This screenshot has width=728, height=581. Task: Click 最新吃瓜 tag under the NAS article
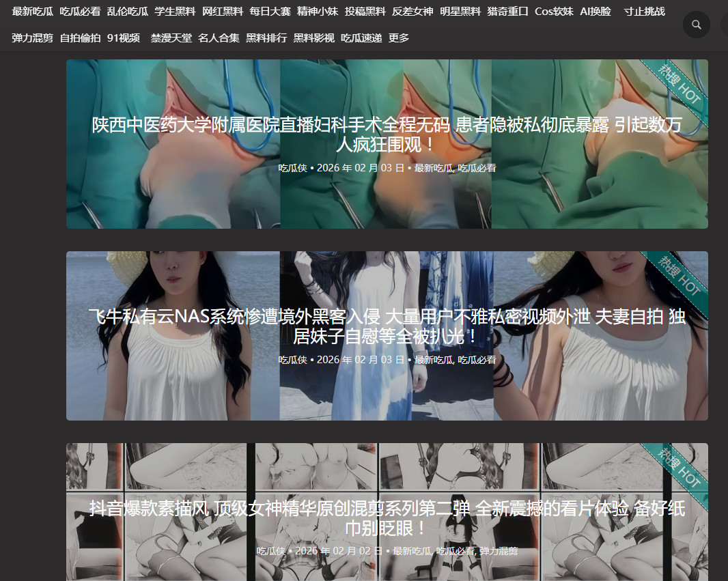pos(434,360)
